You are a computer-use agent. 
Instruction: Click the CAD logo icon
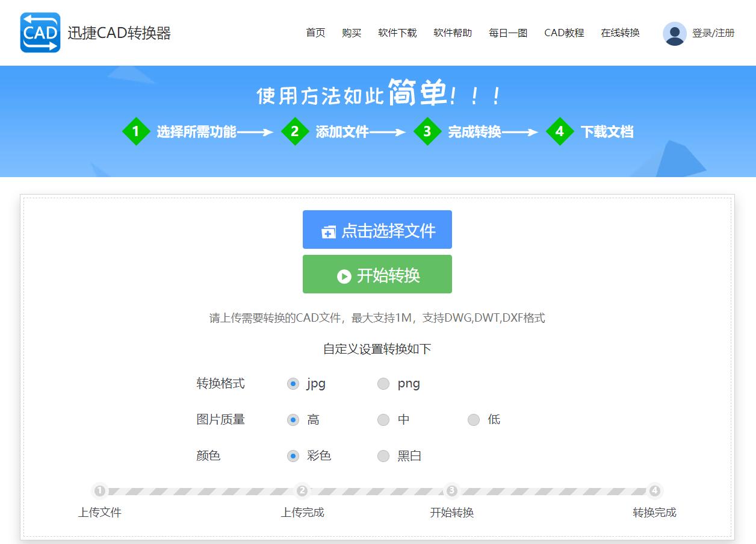[x=40, y=33]
